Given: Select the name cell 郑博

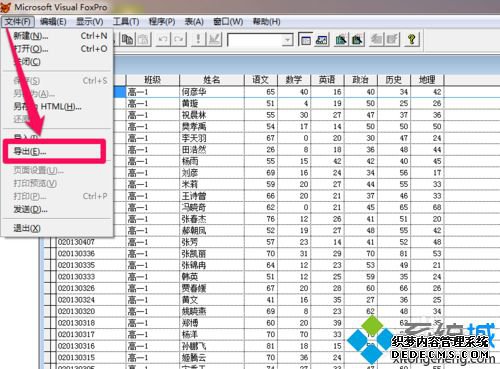Looking at the screenshot, I should pyautogui.click(x=212, y=323).
